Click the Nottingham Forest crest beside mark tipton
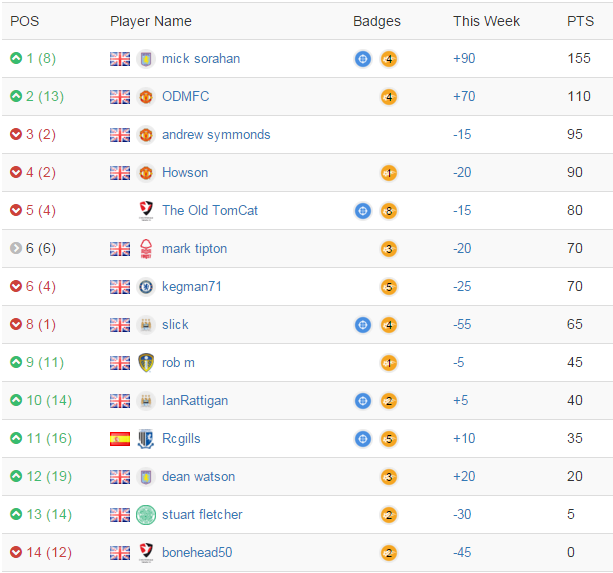The width and height of the screenshot is (613, 573). (146, 249)
